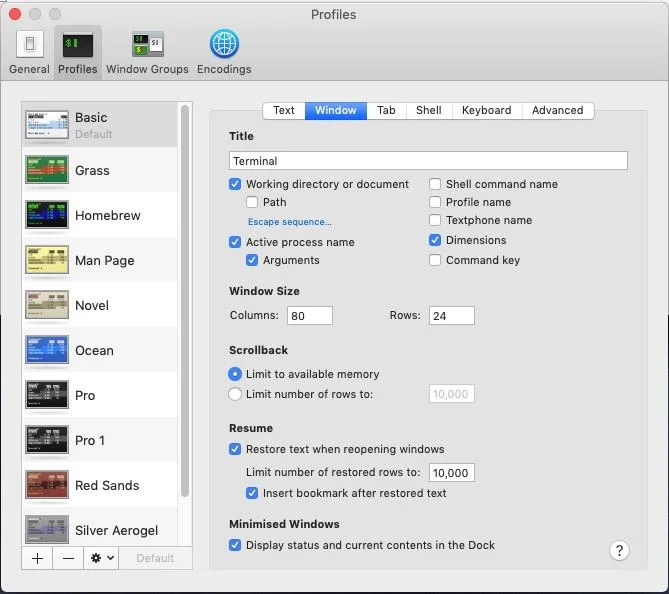Switch to the Text tab
669x594 pixels.
284,111
